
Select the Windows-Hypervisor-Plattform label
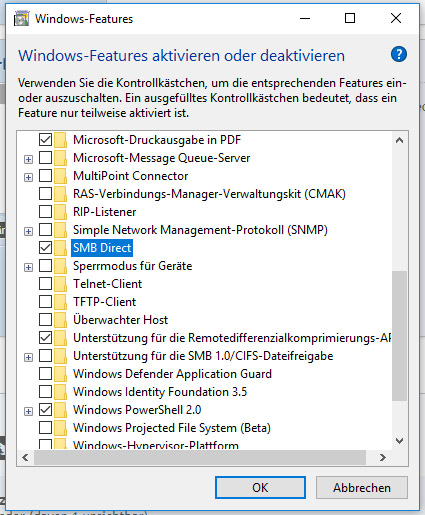[156, 445]
